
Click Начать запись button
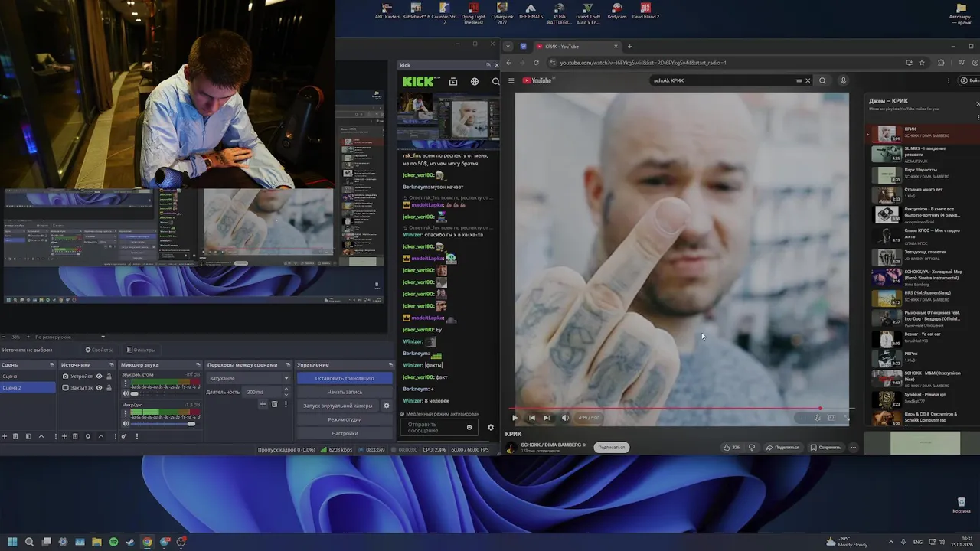[x=345, y=392]
